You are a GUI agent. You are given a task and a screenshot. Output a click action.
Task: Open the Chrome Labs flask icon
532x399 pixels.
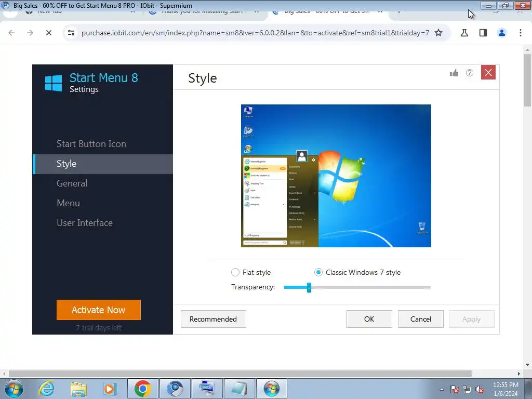tap(464, 33)
